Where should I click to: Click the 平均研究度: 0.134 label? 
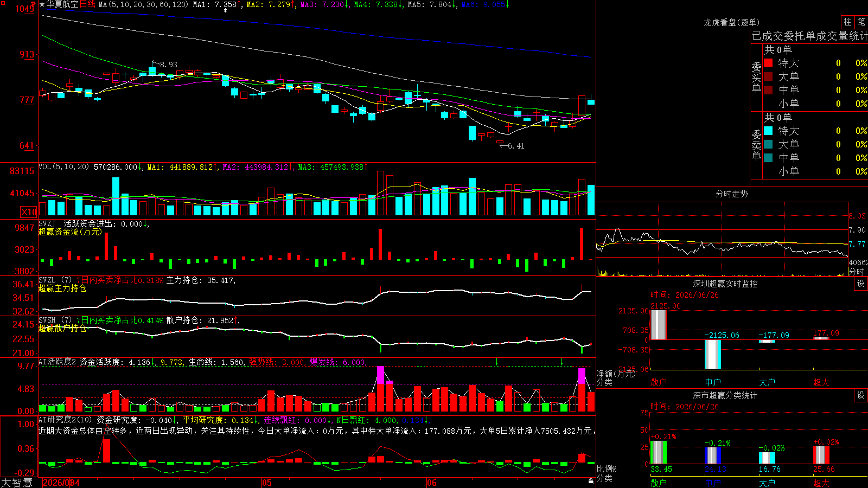pos(218,420)
